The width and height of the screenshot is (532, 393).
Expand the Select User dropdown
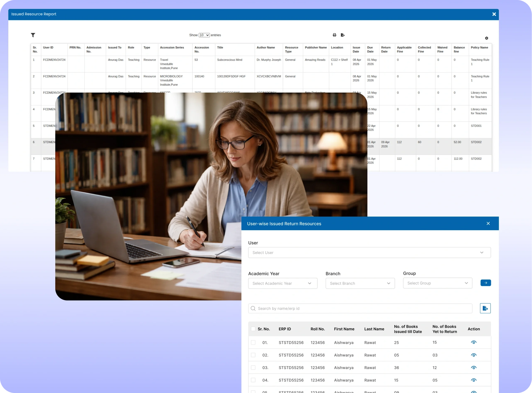tap(369, 252)
